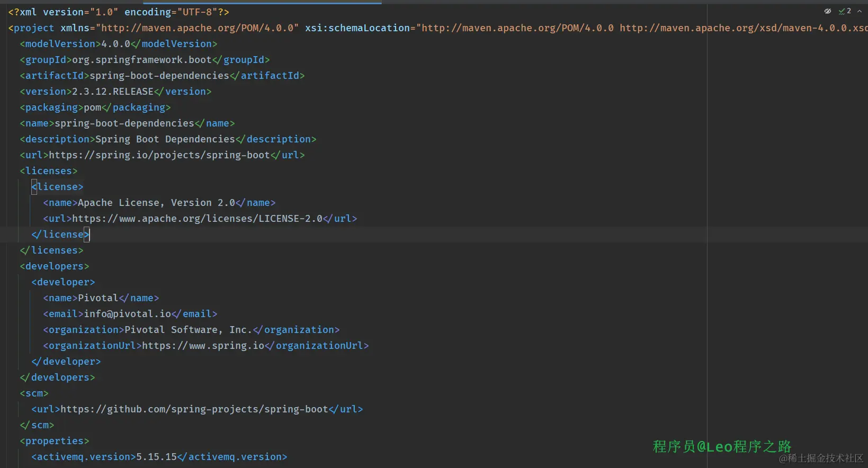Click name value spring-boot-dependencies

pos(124,123)
